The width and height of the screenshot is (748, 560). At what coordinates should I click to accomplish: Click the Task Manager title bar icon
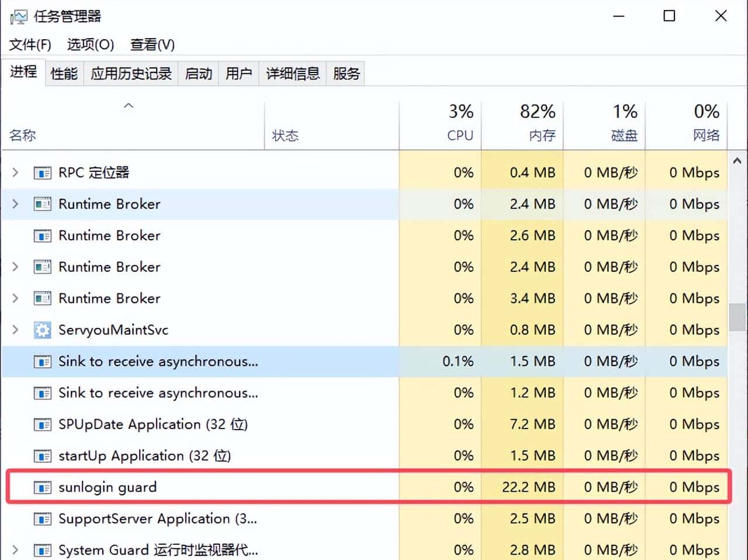click(x=19, y=16)
